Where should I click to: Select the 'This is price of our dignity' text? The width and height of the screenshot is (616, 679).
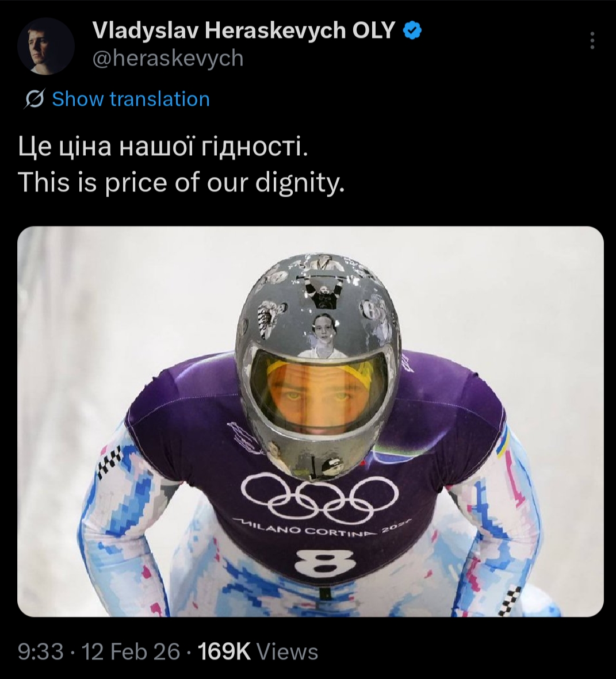pos(182,182)
